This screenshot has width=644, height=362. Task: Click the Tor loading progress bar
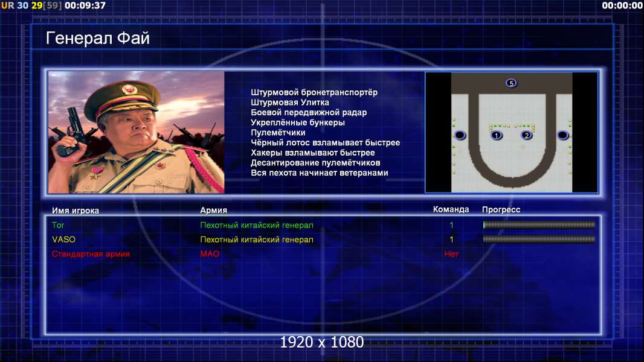tap(539, 224)
